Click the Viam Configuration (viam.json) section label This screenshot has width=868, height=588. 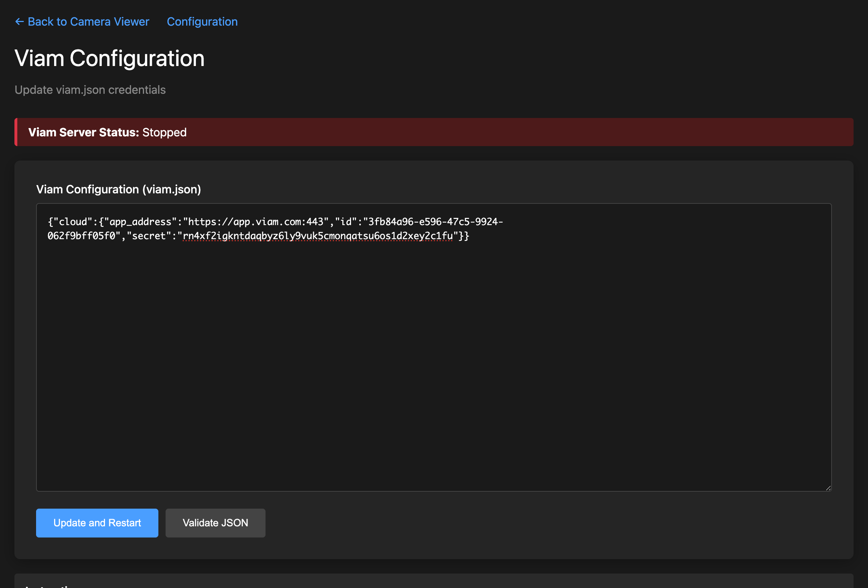click(118, 189)
